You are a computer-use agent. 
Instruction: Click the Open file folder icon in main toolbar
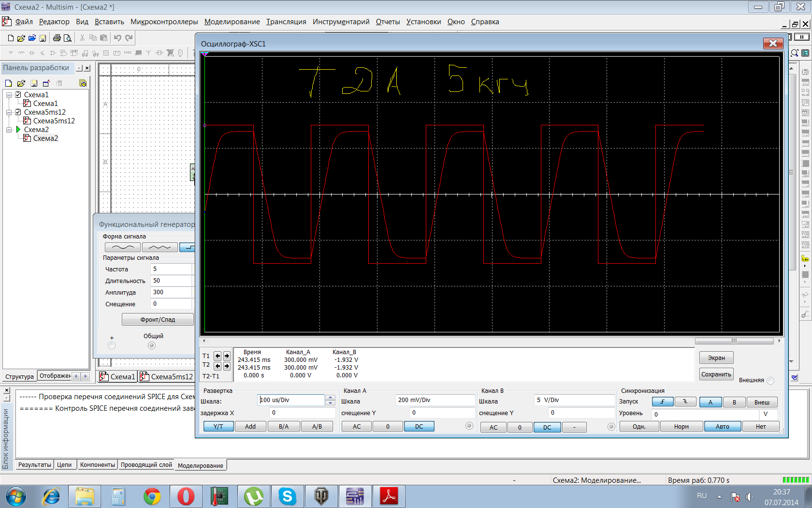coord(21,38)
